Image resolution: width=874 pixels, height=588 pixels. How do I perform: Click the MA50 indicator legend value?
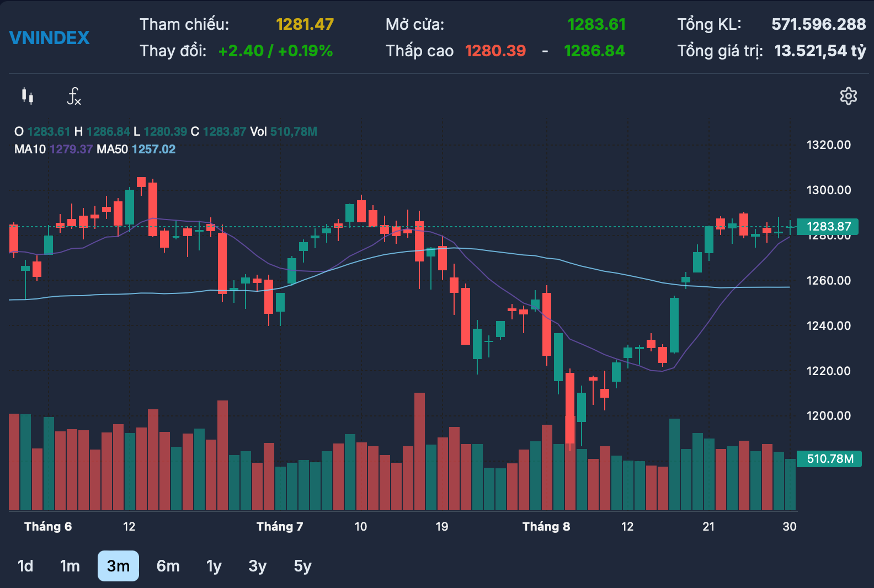click(x=153, y=149)
